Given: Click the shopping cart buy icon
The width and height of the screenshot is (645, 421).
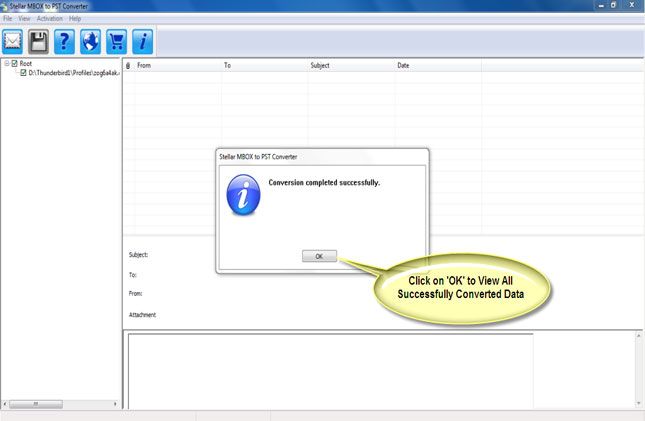Looking at the screenshot, I should (x=117, y=42).
